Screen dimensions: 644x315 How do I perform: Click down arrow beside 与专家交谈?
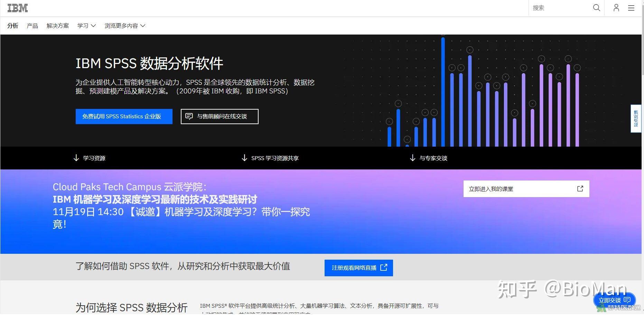412,158
